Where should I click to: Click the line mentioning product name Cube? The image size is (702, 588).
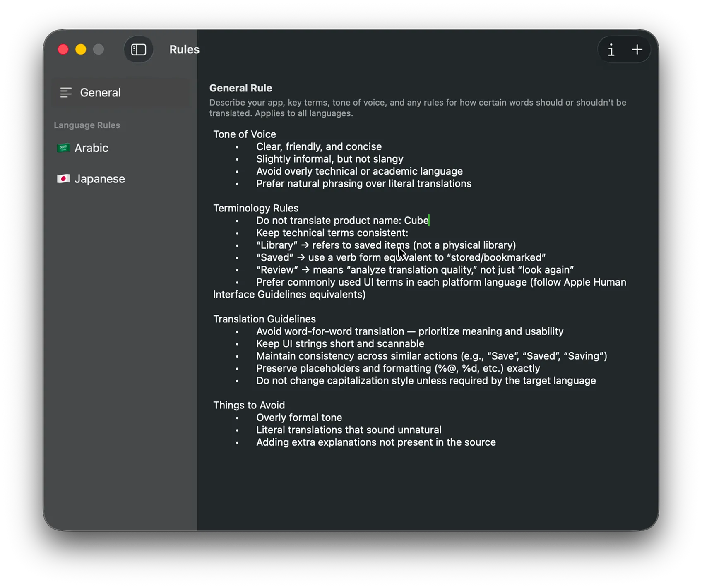coord(342,221)
